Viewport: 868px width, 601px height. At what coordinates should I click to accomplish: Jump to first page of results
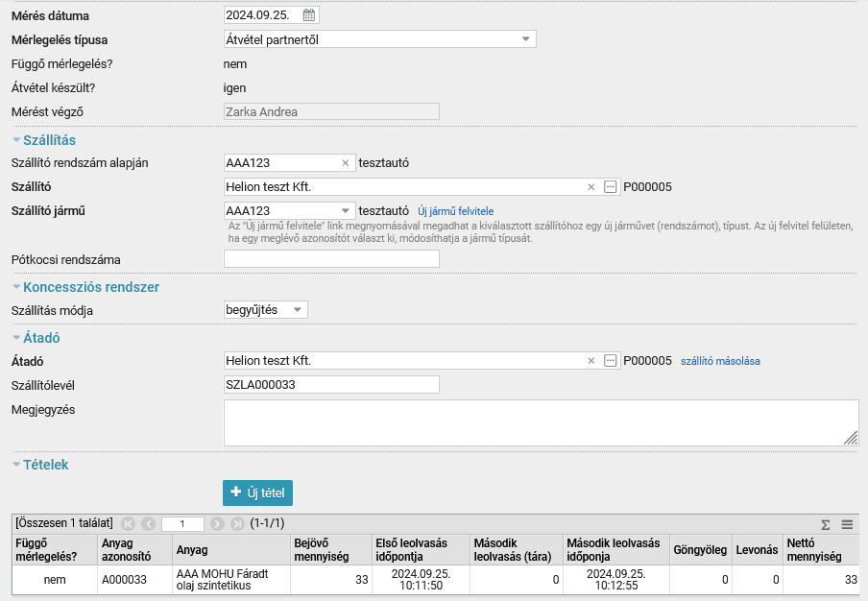[x=128, y=523]
